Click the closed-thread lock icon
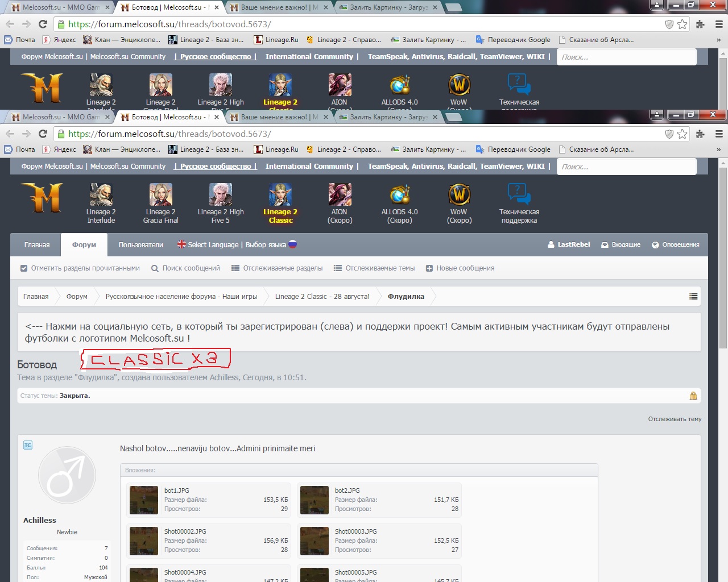This screenshot has height=582, width=728. (x=693, y=396)
